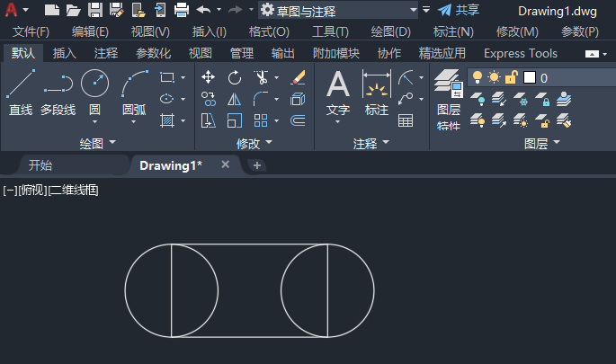Click the Scale tool icon
This screenshot has width=616, height=364.
click(235, 121)
